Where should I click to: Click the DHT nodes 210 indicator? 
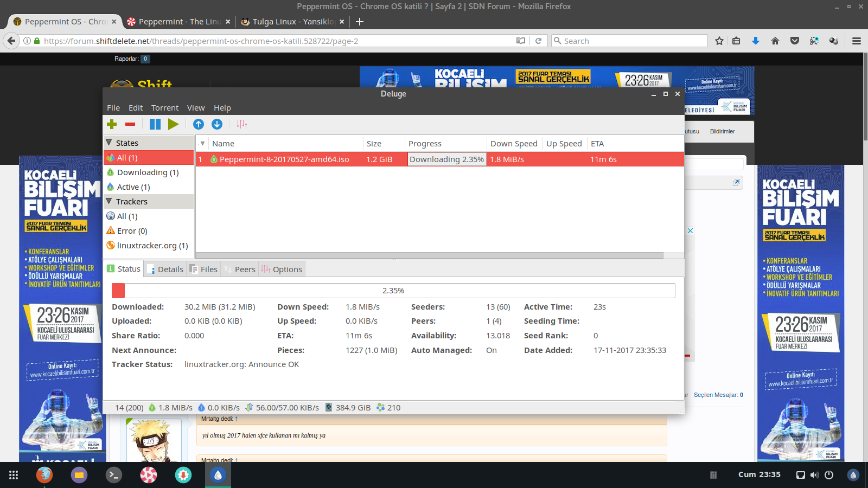click(x=388, y=408)
